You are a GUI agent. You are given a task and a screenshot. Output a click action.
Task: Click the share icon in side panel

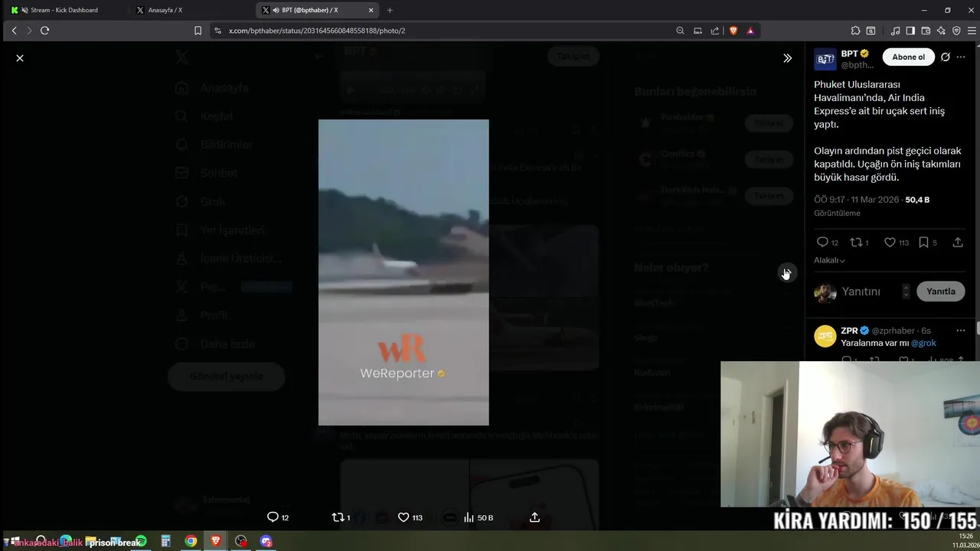coord(958,242)
